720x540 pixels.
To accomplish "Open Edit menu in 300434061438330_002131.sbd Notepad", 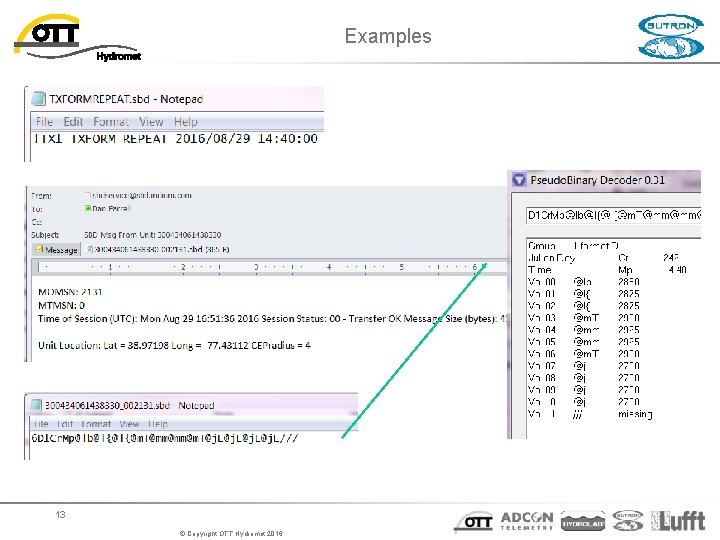I will point(65,424).
